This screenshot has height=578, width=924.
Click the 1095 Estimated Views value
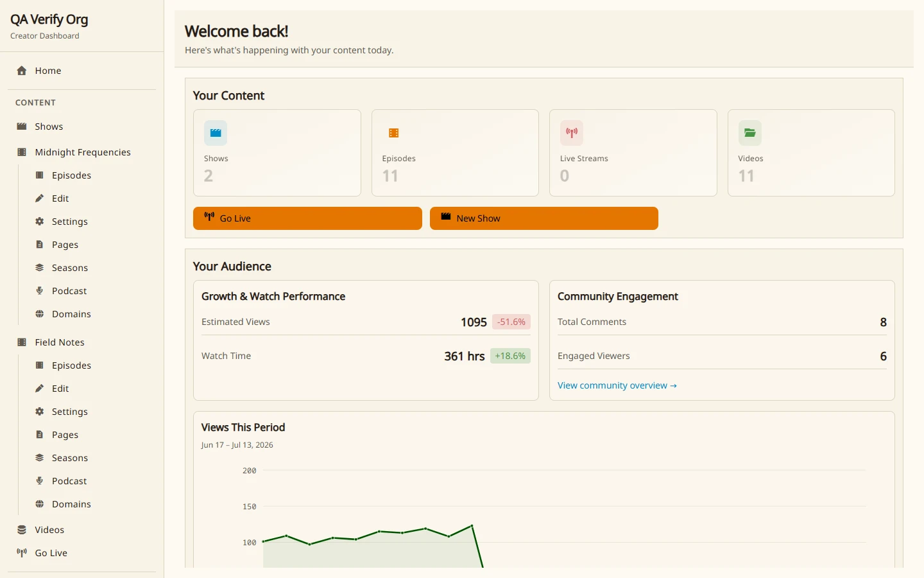(474, 322)
